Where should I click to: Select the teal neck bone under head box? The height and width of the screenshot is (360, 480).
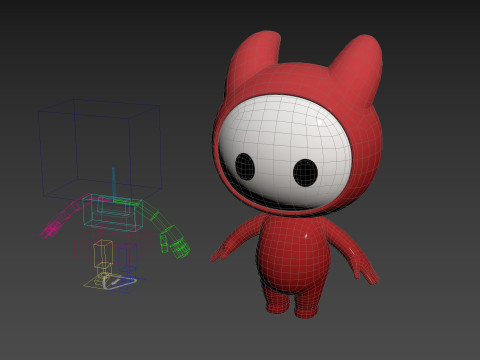pos(113,184)
